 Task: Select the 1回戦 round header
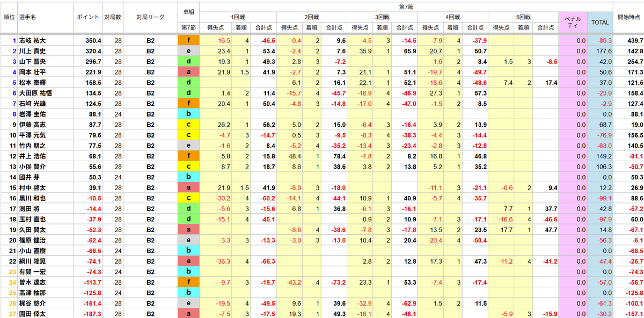(x=238, y=17)
